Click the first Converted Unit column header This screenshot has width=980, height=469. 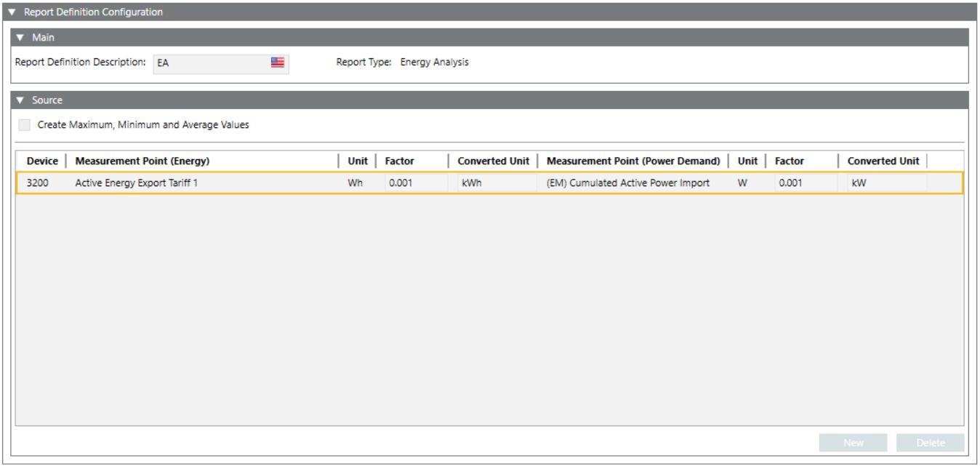pos(493,161)
